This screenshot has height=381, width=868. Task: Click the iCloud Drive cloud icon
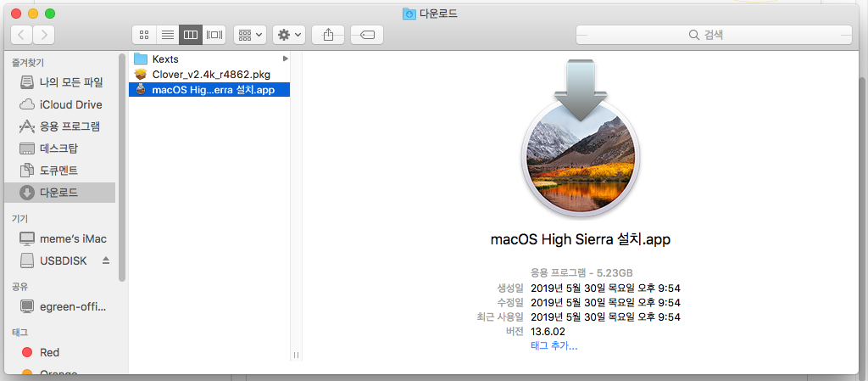click(26, 104)
